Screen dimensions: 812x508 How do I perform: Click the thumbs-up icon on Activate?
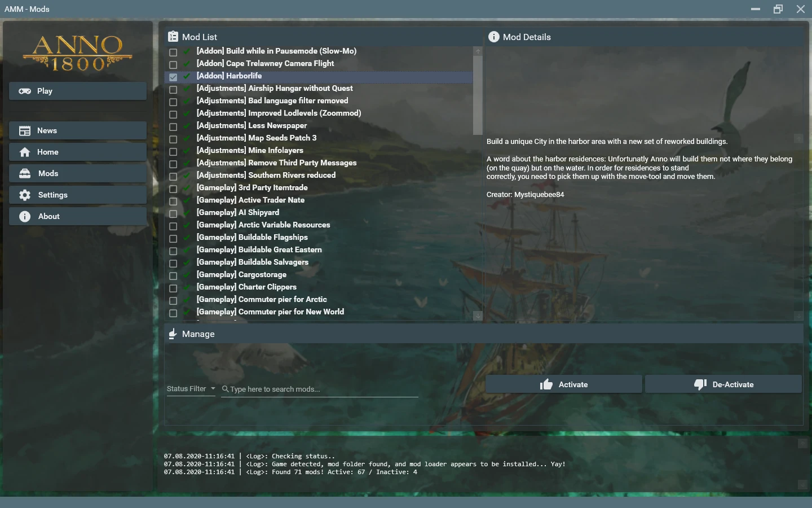coord(546,384)
